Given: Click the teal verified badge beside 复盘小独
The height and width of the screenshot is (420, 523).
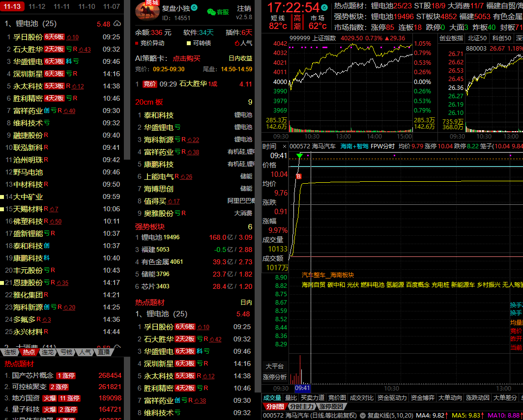Looking at the screenshot, I should [194, 8].
